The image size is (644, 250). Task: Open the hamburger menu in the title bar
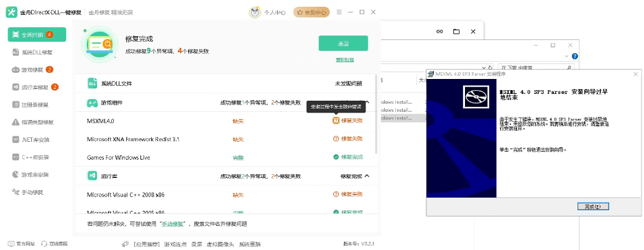[339, 12]
